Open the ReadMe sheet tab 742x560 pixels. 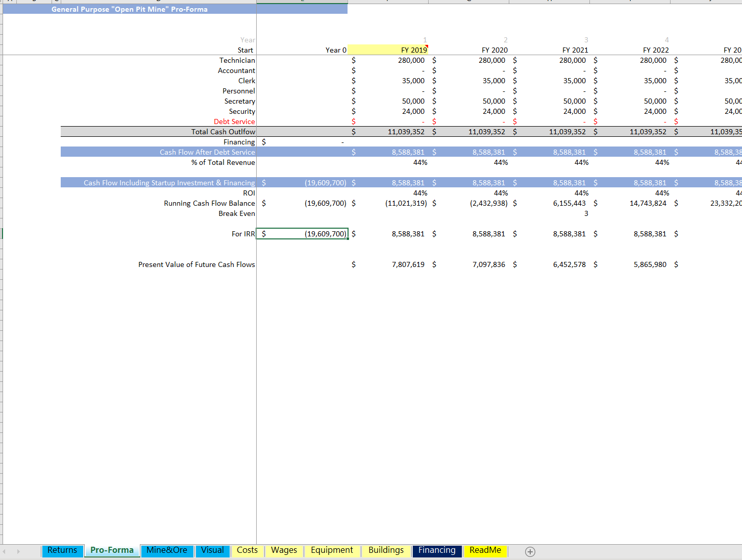(x=485, y=550)
